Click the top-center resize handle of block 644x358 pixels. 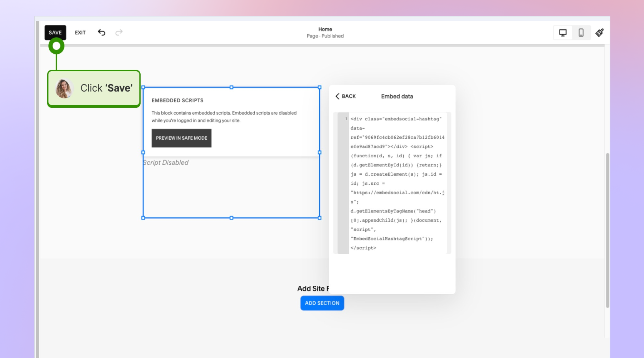pyautogui.click(x=231, y=87)
